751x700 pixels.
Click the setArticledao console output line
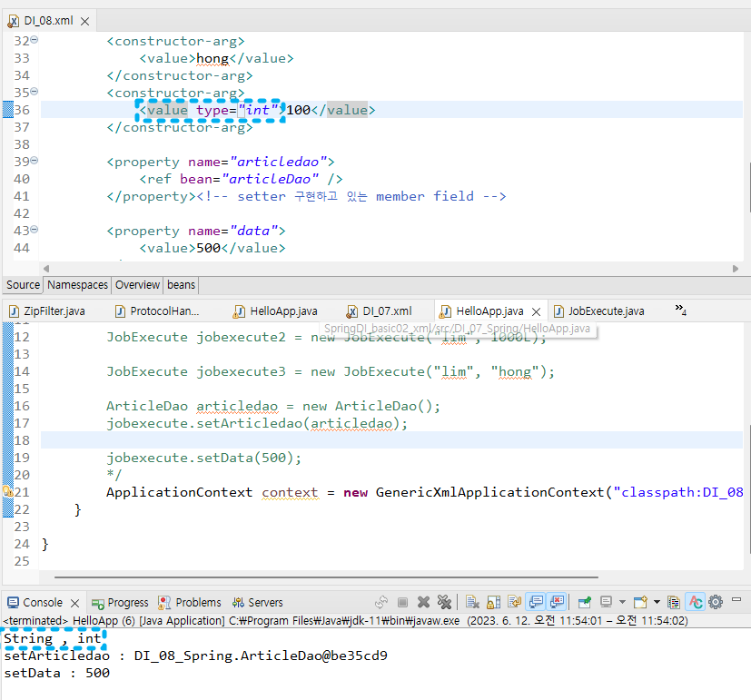click(195, 656)
